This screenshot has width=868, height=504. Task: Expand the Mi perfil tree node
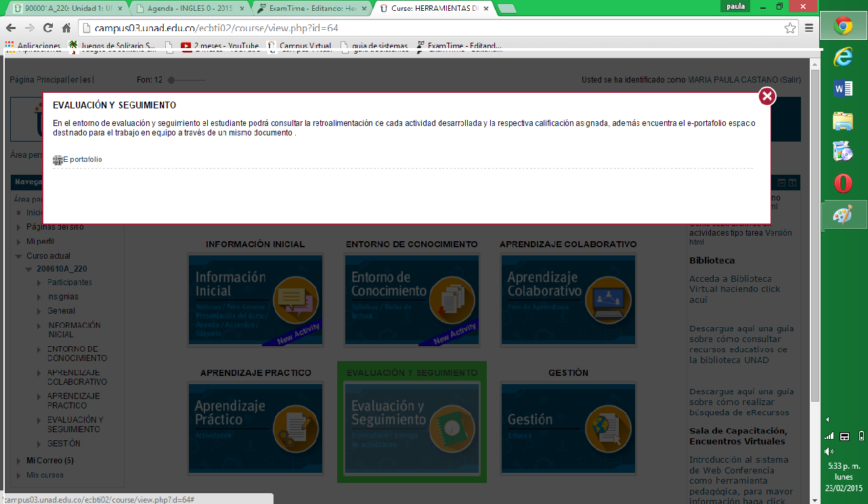tap(19, 241)
